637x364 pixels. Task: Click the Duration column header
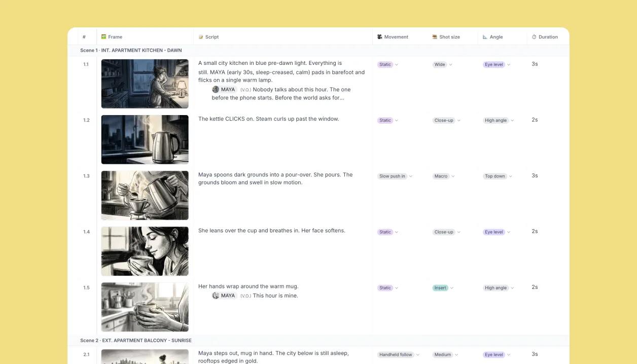pyautogui.click(x=548, y=37)
